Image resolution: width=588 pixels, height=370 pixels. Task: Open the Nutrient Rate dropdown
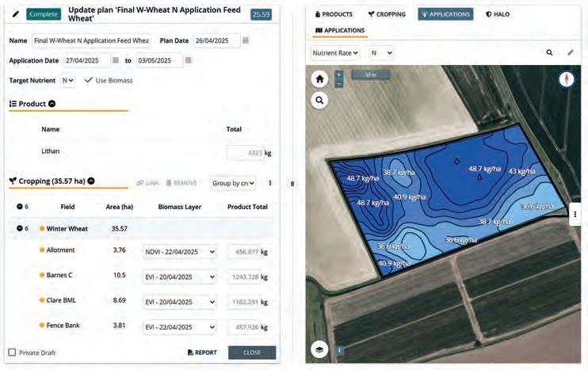(x=335, y=53)
